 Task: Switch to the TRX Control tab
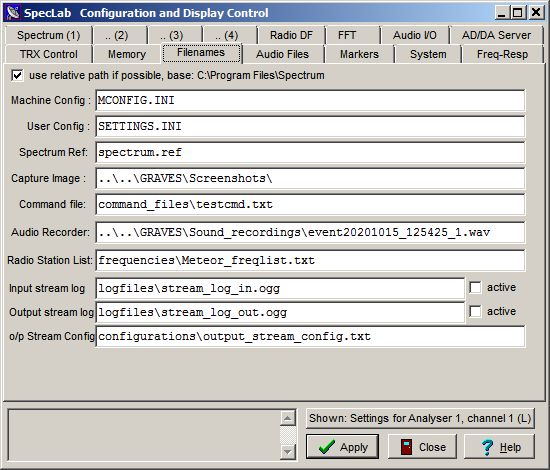click(x=49, y=54)
